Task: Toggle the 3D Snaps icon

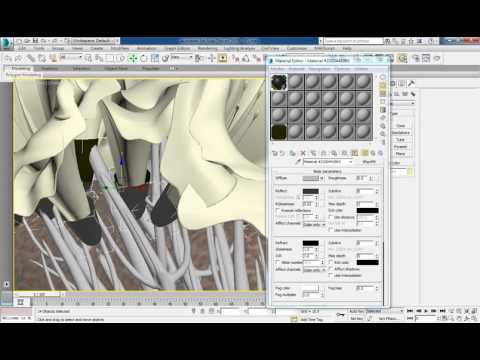Action: click(x=235, y=59)
